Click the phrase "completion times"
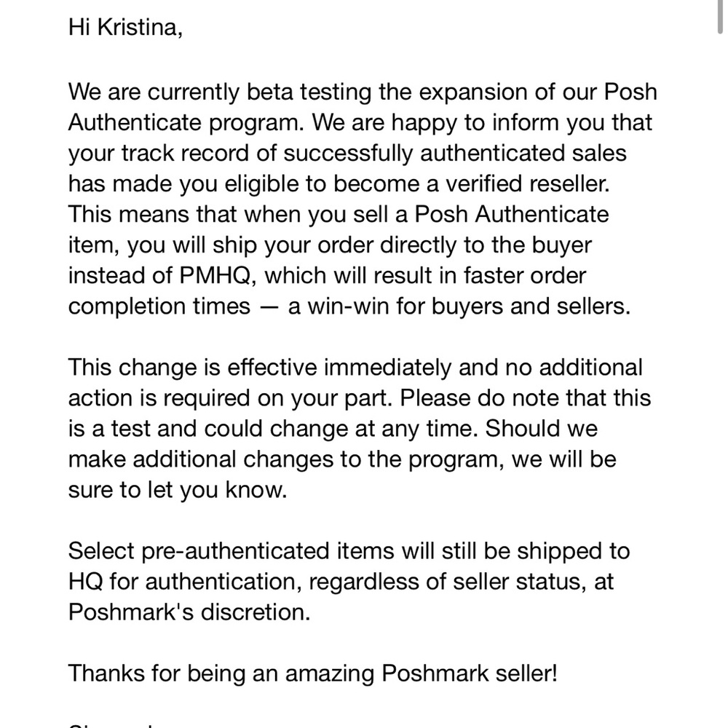The image size is (728, 728). [x=159, y=306]
